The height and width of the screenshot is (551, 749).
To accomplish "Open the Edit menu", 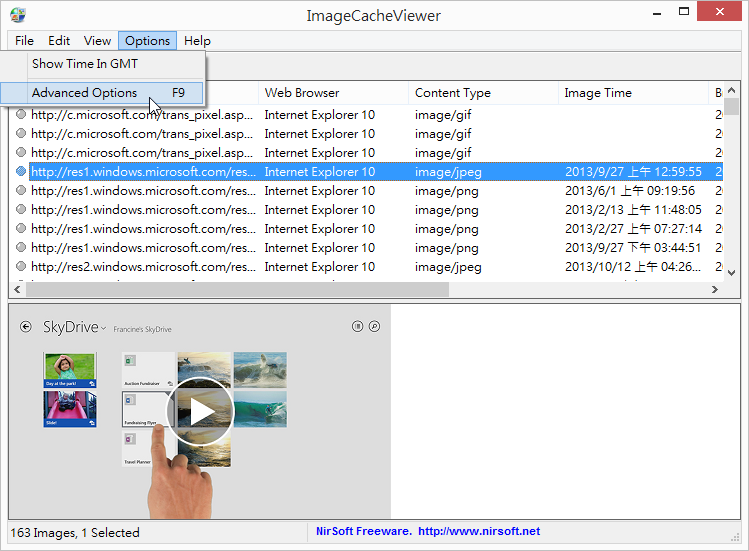I will pyautogui.click(x=59, y=41).
